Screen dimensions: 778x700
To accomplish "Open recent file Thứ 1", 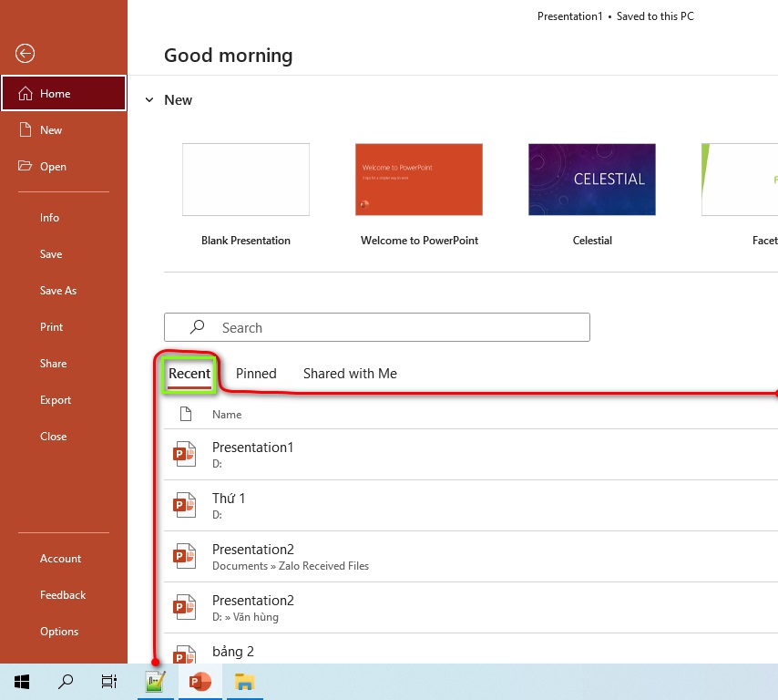I will pos(471,506).
